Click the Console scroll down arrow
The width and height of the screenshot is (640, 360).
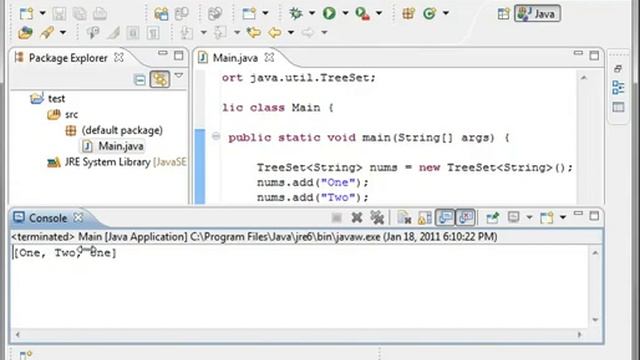pos(595,320)
